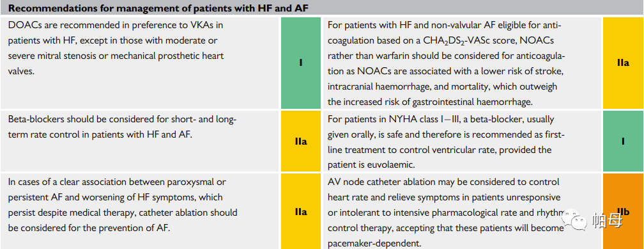Click the yellow IIa cell beside beta-blockers rate control
This screenshot has height=249, width=644.
301,141
